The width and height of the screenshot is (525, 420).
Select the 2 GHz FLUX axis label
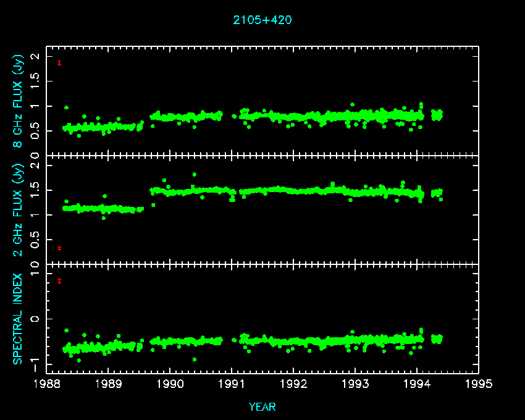coord(19,209)
